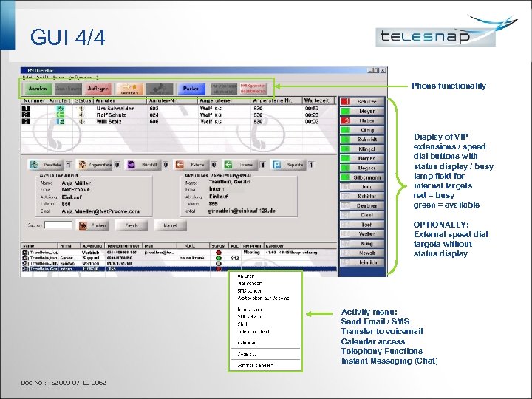The image size is (532, 399).
Task: Click the Nowak speed dial button
Action: [x=362, y=253]
